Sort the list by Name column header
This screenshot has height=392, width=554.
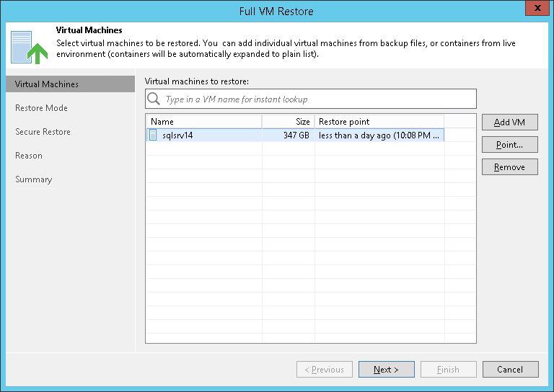[x=203, y=122]
